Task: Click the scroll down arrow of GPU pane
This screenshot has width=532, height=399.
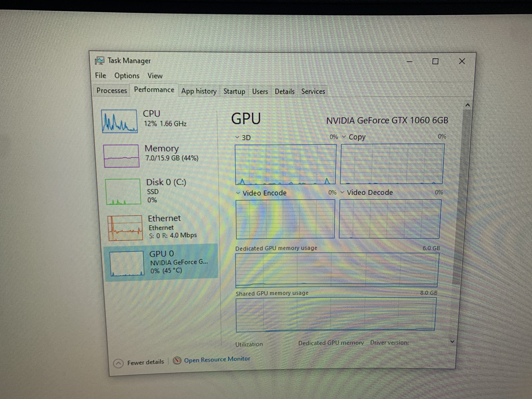Action: [x=452, y=341]
